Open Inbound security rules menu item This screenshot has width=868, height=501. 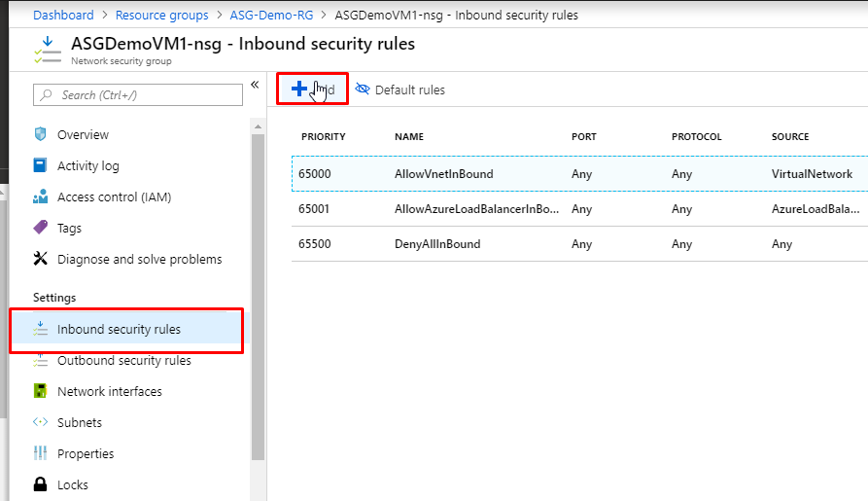tap(119, 329)
